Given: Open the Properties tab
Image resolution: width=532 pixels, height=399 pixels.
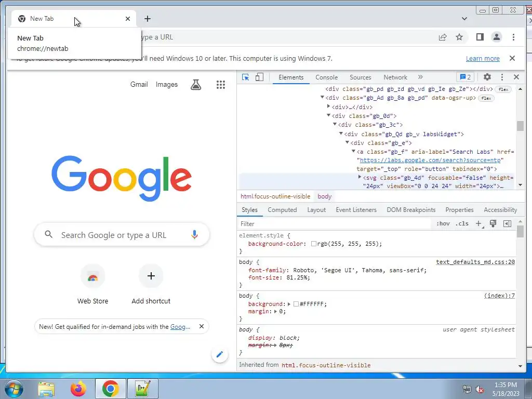Looking at the screenshot, I should 459,210.
